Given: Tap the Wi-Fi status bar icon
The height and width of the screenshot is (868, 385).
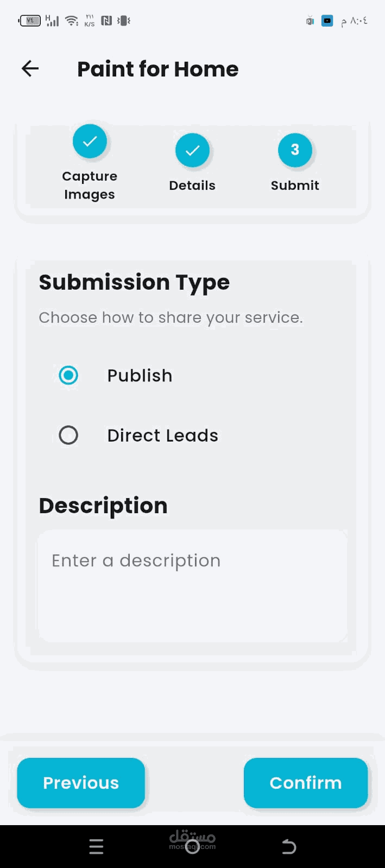Looking at the screenshot, I should [x=71, y=21].
